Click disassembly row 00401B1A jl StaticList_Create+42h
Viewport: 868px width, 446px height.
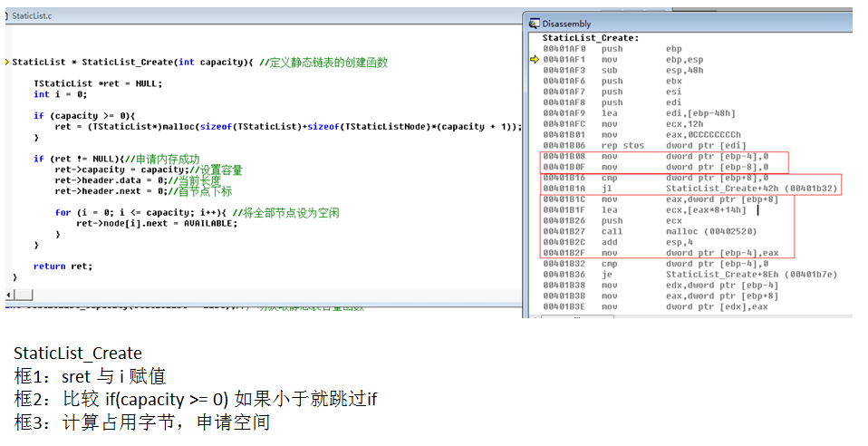[x=690, y=189]
